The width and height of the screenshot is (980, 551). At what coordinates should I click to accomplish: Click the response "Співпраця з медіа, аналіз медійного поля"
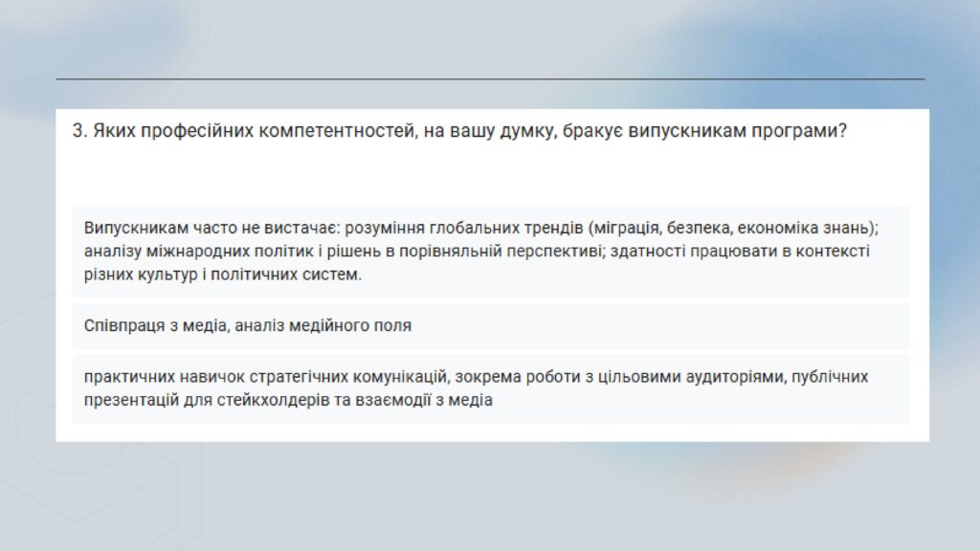point(248,325)
